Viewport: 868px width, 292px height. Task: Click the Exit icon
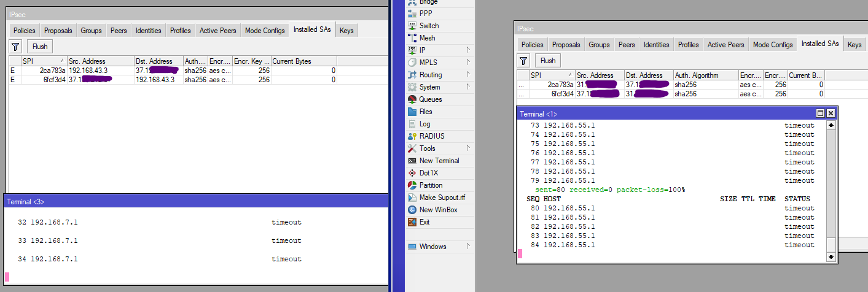412,222
